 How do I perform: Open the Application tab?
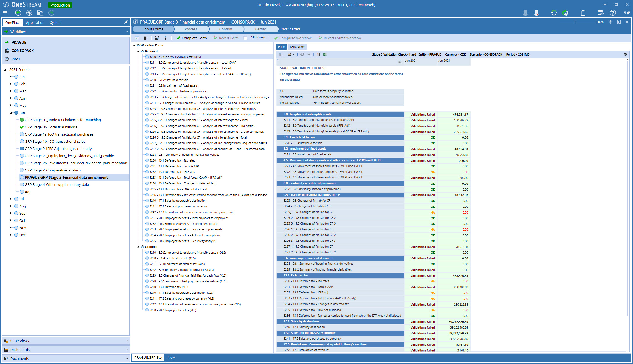[x=35, y=22]
